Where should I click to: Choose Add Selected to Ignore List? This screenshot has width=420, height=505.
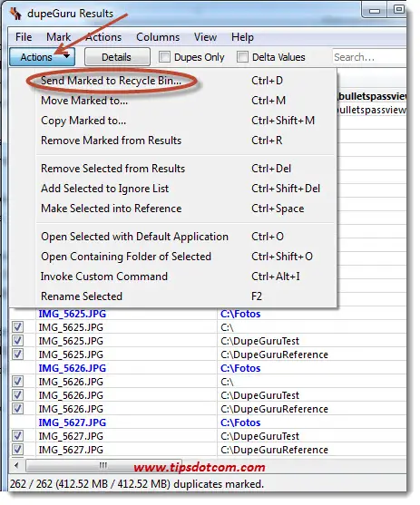pos(173,189)
